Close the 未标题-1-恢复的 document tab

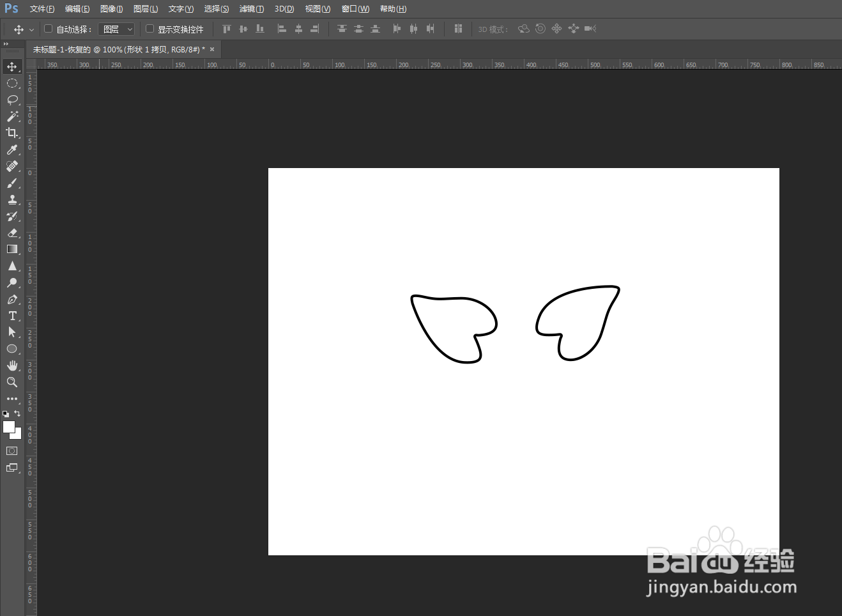point(212,49)
